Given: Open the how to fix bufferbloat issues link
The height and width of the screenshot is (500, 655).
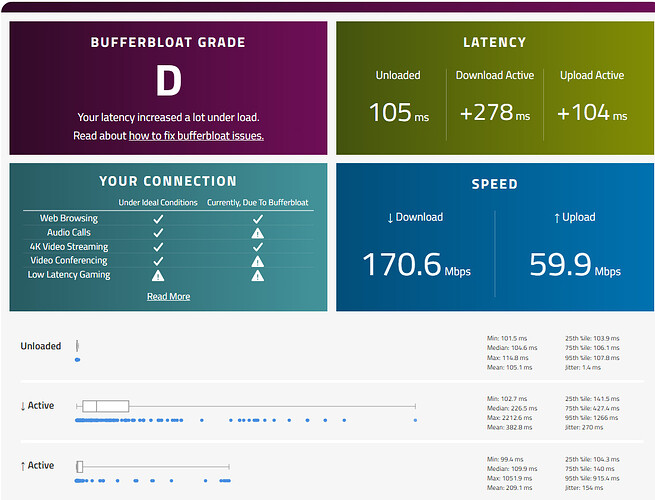Looking at the screenshot, I should (x=196, y=136).
